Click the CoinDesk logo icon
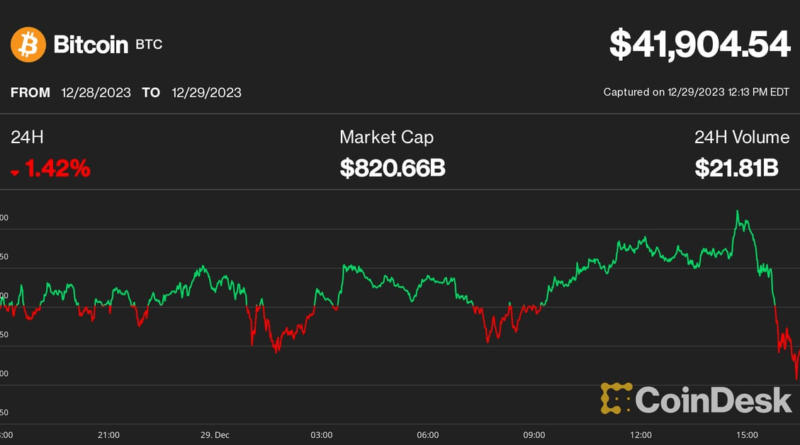The height and width of the screenshot is (445, 800). click(x=619, y=398)
